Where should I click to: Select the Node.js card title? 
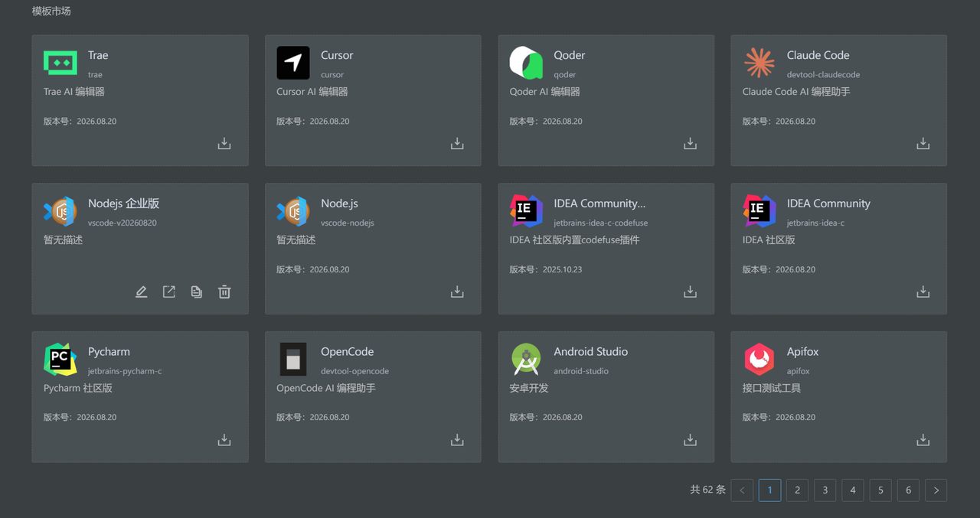click(x=339, y=204)
